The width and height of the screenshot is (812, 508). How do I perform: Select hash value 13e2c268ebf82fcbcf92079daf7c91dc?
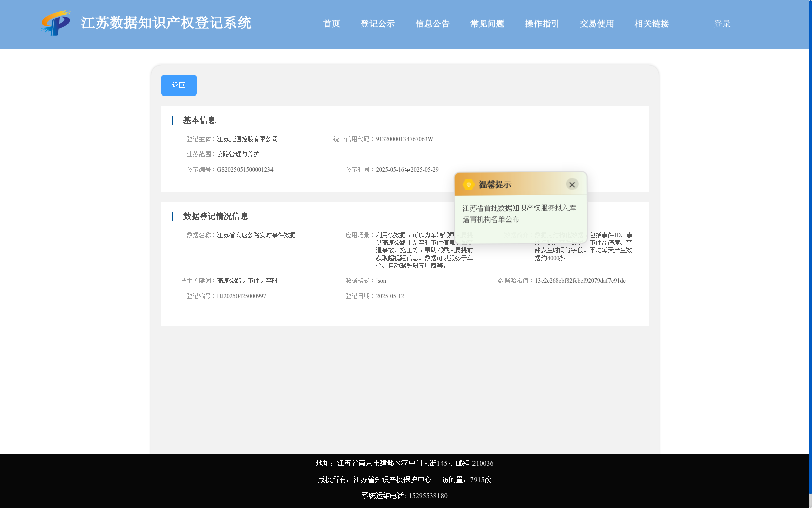point(580,281)
